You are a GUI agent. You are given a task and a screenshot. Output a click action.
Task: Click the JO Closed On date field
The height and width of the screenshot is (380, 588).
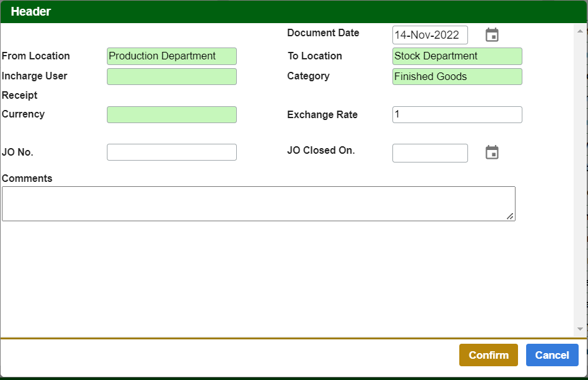[x=430, y=153]
